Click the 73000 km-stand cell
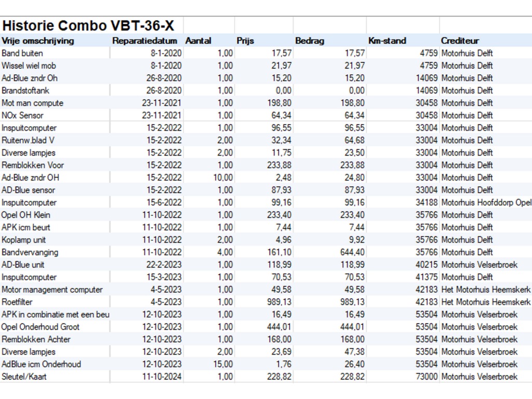Screen dimensions: 532x399 tap(427, 377)
